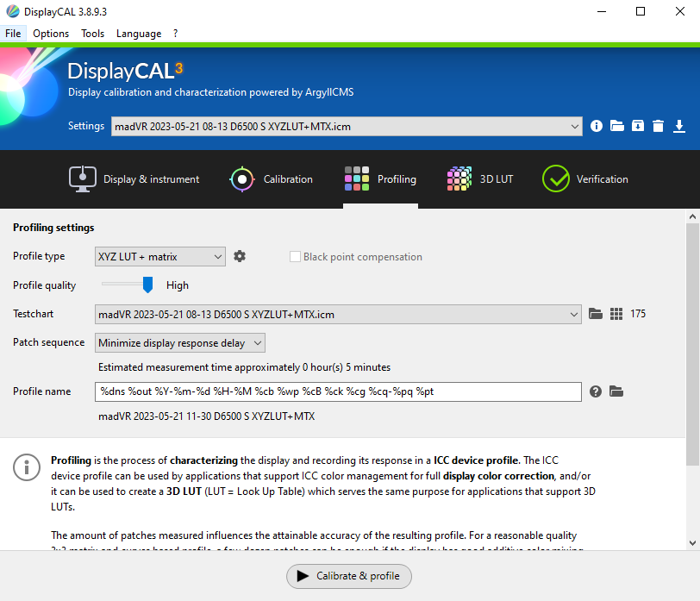Click the DisplayCAL app icon in title bar

[x=12, y=11]
